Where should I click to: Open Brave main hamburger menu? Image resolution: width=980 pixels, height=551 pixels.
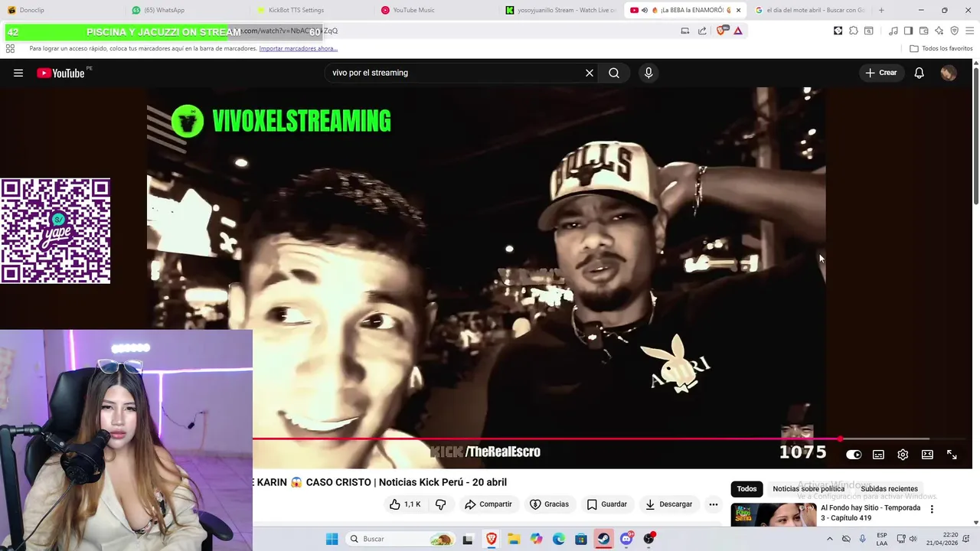coord(970,31)
